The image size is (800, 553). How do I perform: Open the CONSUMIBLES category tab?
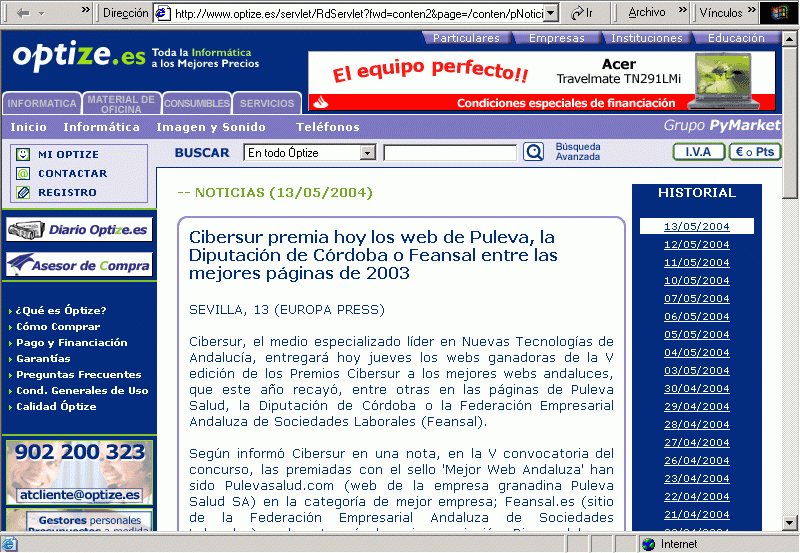click(196, 103)
